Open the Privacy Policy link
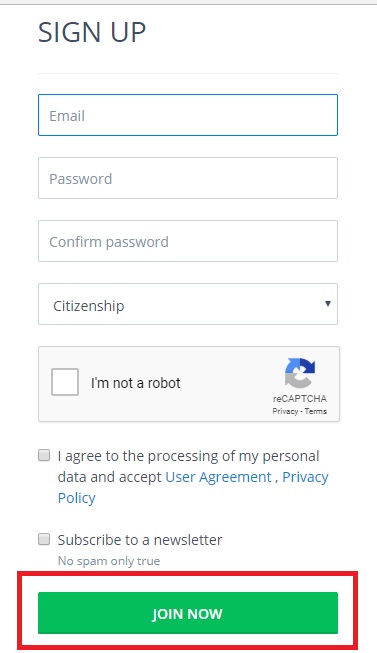This screenshot has width=377, height=653. pos(305,477)
